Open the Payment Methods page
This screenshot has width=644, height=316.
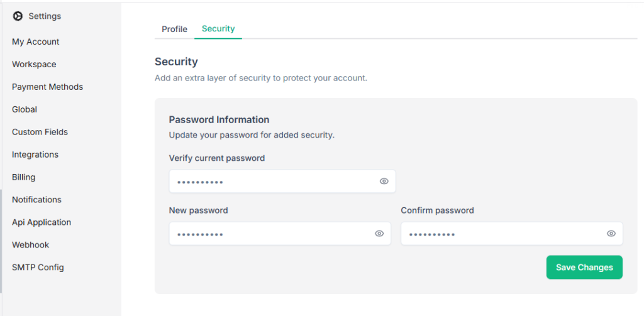coord(47,87)
